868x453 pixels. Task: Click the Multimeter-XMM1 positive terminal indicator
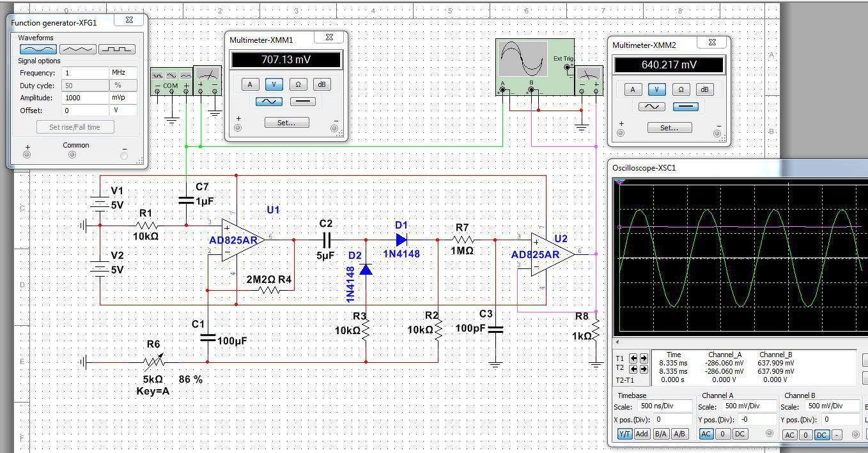pyautogui.click(x=238, y=128)
